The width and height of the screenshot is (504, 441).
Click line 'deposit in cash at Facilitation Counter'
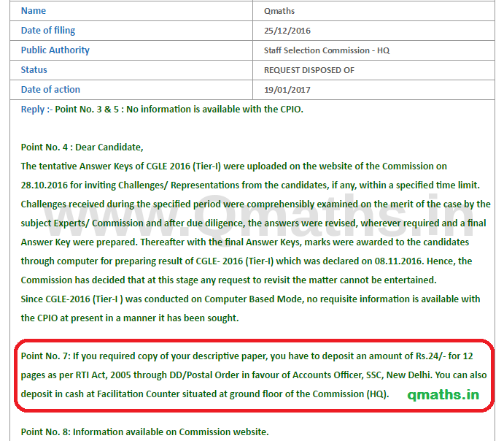pyautogui.click(x=205, y=394)
